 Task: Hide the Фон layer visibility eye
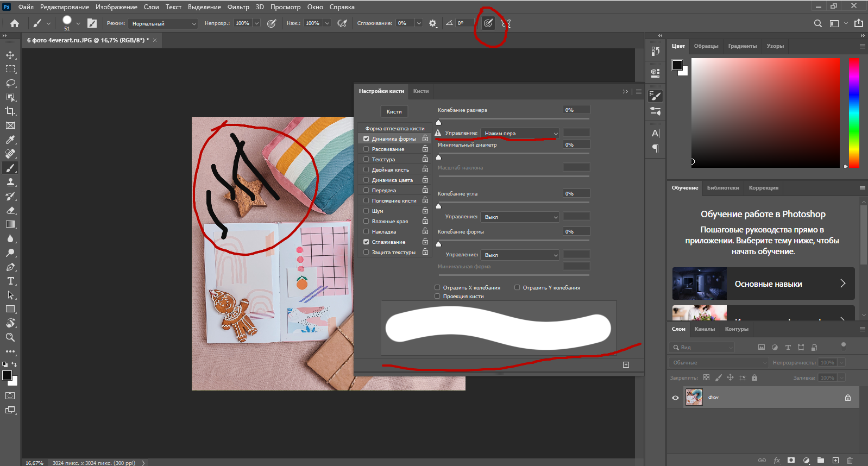tap(675, 398)
